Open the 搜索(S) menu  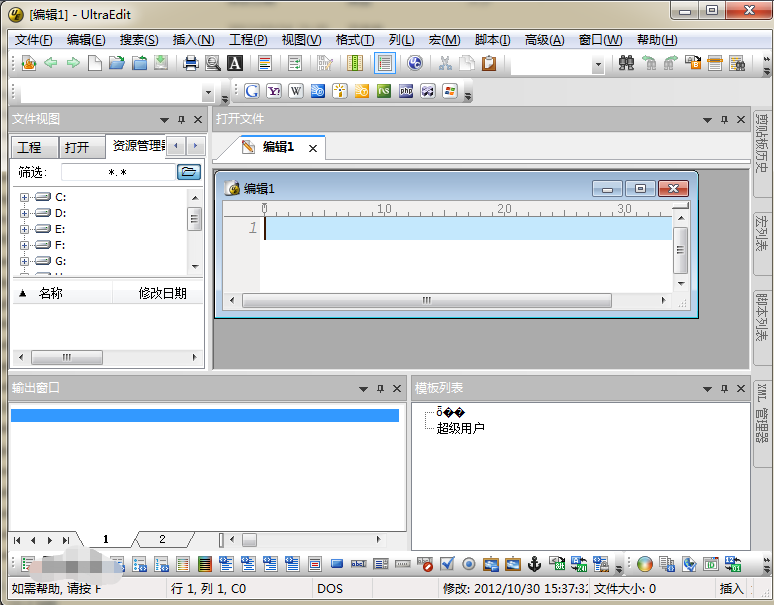139,40
